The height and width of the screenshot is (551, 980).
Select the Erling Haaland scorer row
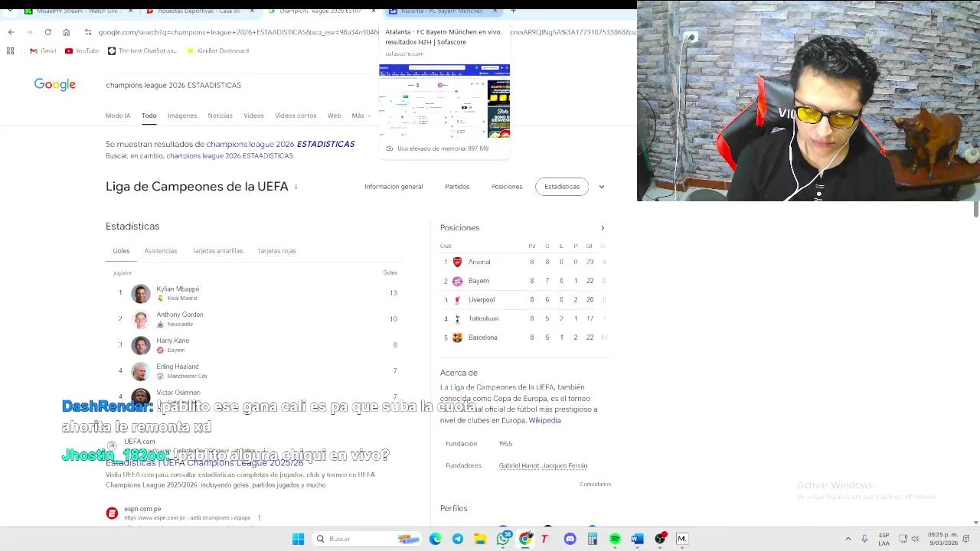256,371
